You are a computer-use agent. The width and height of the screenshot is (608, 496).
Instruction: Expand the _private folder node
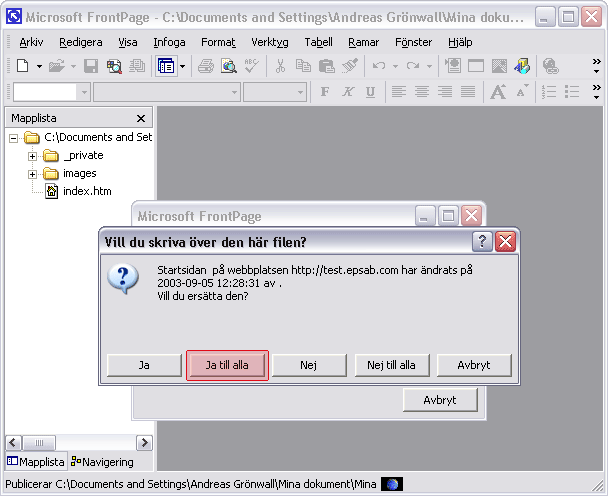(x=32, y=156)
